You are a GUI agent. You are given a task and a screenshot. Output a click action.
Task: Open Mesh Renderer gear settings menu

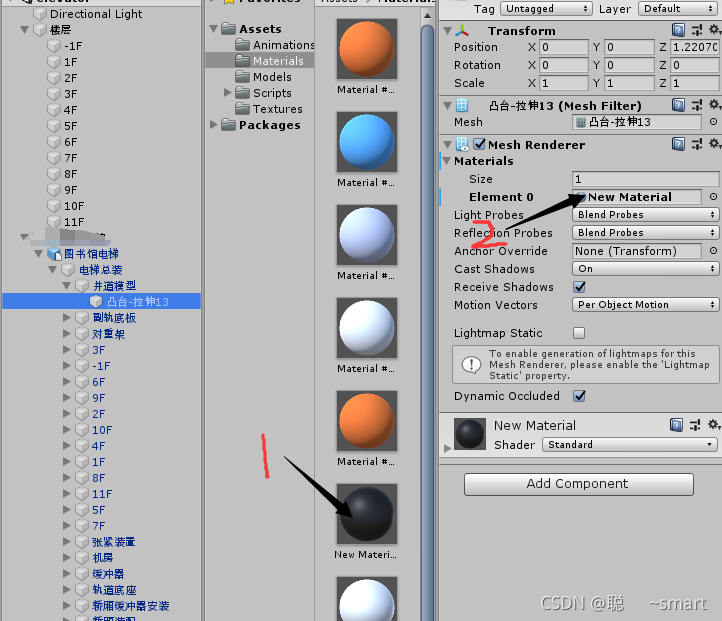pos(714,144)
